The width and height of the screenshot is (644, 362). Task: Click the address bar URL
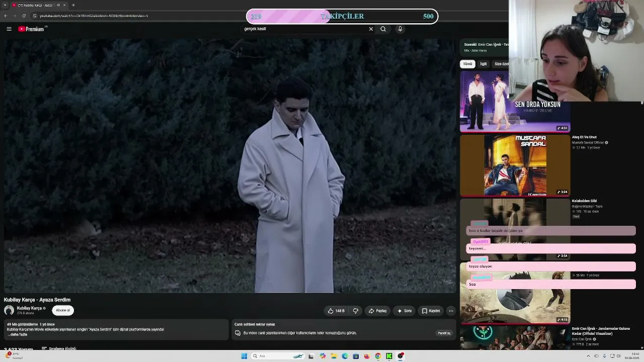(94, 16)
